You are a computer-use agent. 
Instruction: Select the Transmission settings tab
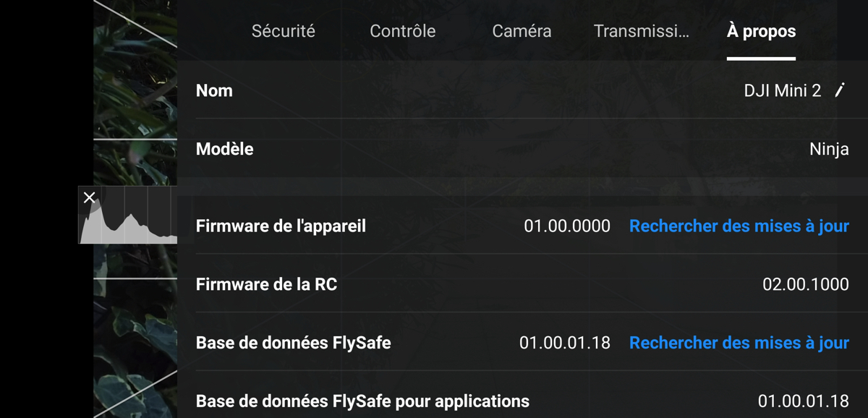641,31
